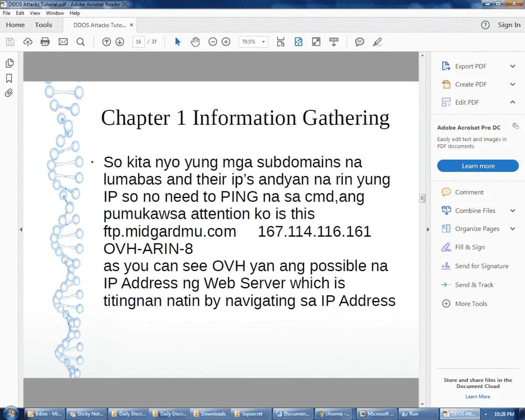Select the Highlight text pen tool
This screenshot has height=420, width=525.
(x=377, y=42)
